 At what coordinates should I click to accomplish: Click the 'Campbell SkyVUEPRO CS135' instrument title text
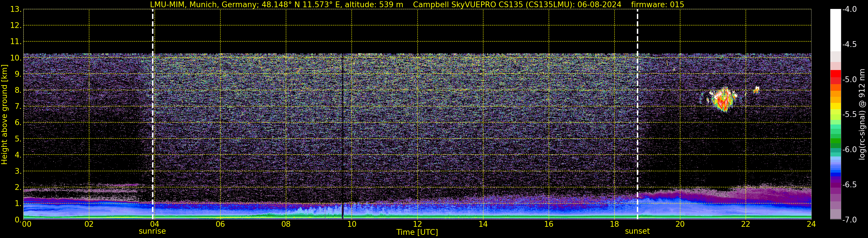(x=468, y=5)
